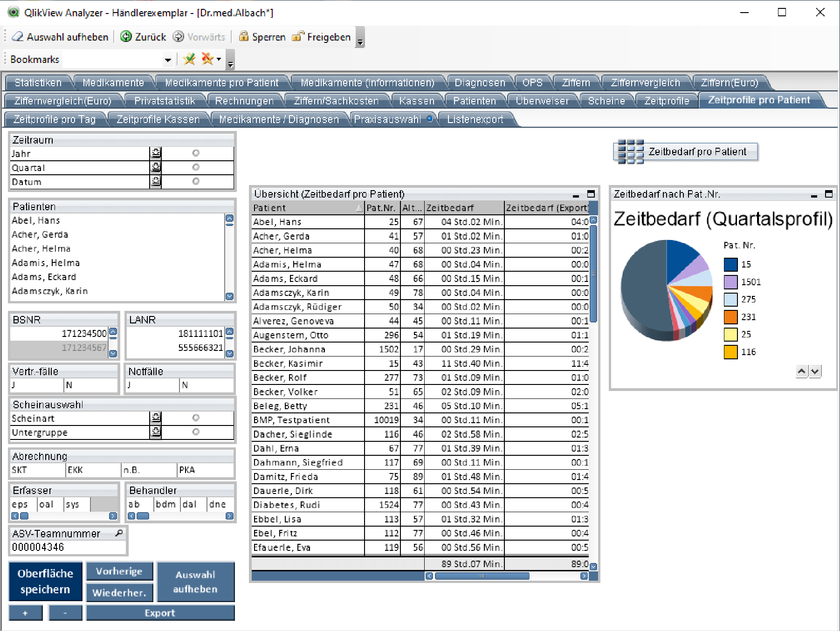Open the Diagnosen tab
Image resolution: width=840 pixels, height=631 pixels.
[x=480, y=83]
